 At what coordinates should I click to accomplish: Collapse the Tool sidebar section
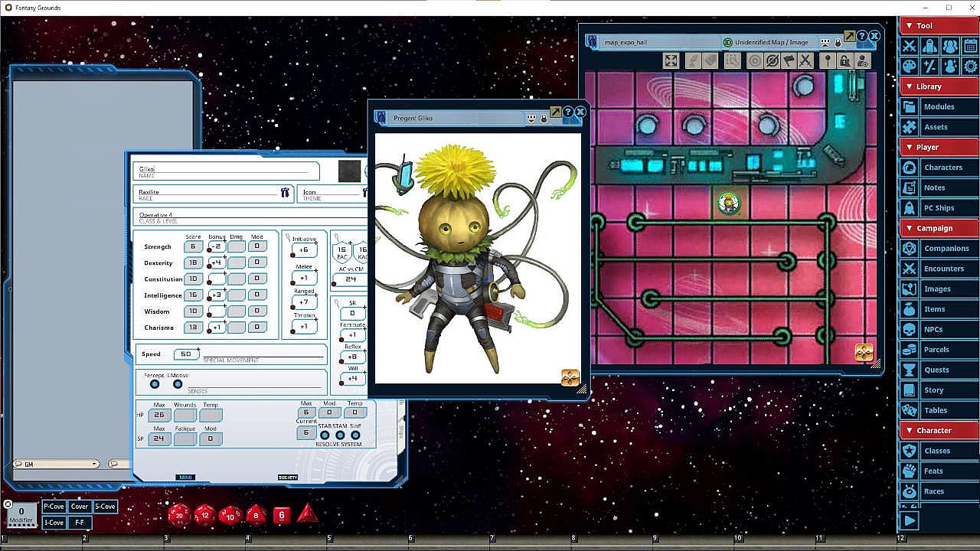[939, 26]
